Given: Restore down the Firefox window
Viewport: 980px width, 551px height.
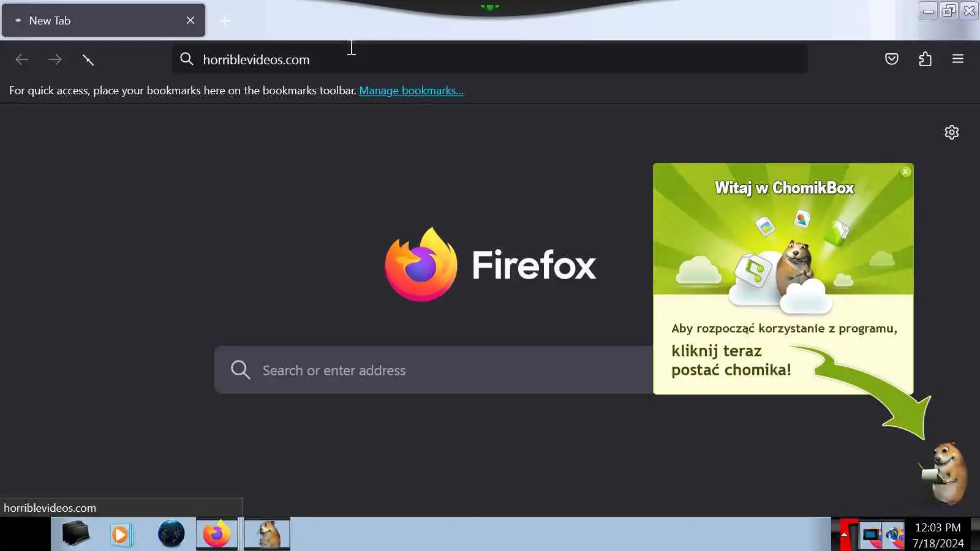Looking at the screenshot, I should (949, 10).
